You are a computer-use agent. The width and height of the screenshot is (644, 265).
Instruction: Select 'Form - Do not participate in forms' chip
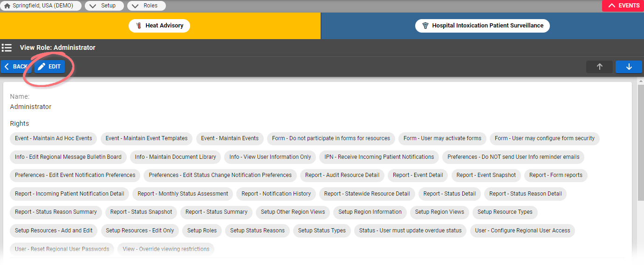(x=331, y=138)
